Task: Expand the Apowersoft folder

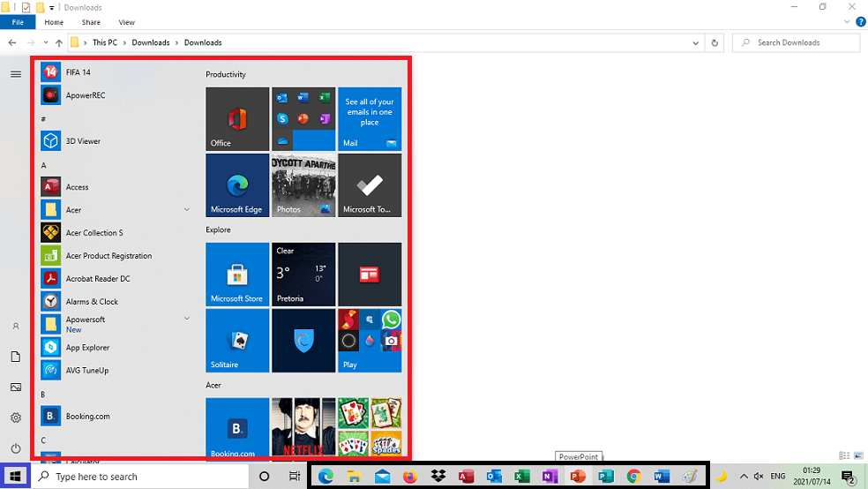Action: click(186, 319)
